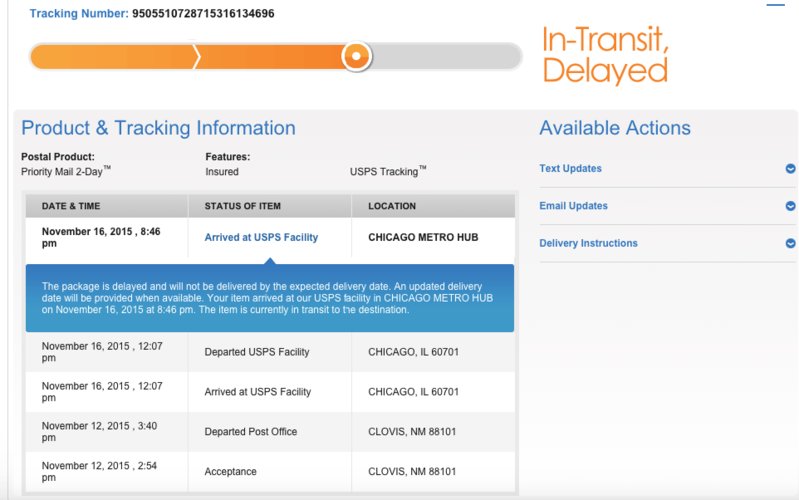Click CHICAGO, IL 60701 in the Departed row
Image resolution: width=799 pixels, height=500 pixels.
[413, 352]
